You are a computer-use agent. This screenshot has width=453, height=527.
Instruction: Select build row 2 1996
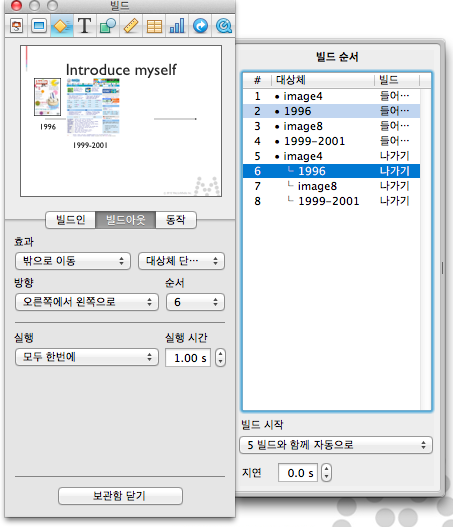point(331,111)
